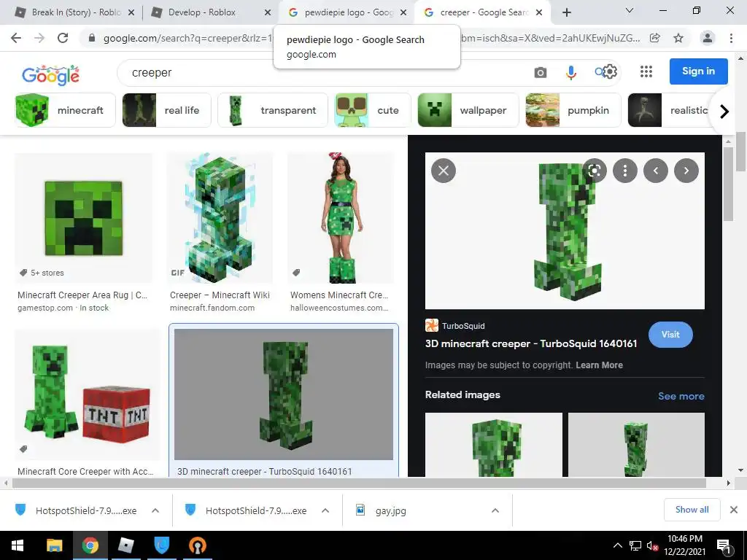Open the Womens Minecraft Creeper costume image
Image resolution: width=747 pixels, height=560 pixels.
[x=341, y=218]
